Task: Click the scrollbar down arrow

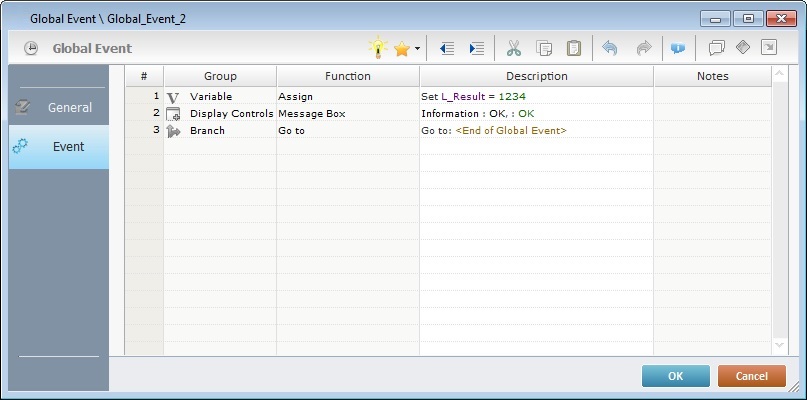Action: 780,345
